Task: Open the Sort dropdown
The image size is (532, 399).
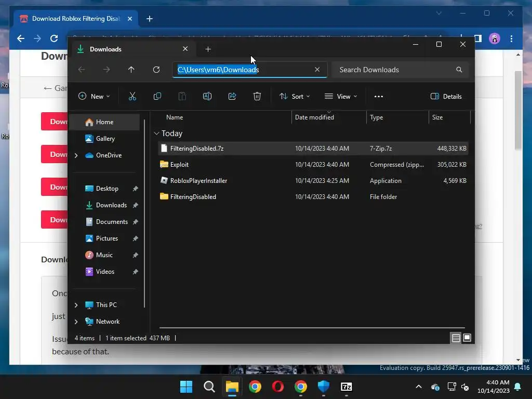Action: pos(295,96)
